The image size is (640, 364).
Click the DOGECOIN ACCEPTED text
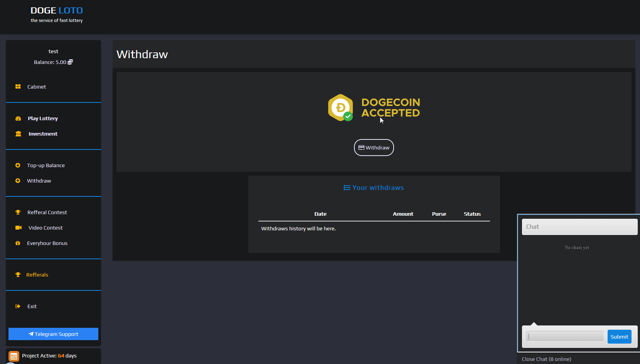click(391, 107)
